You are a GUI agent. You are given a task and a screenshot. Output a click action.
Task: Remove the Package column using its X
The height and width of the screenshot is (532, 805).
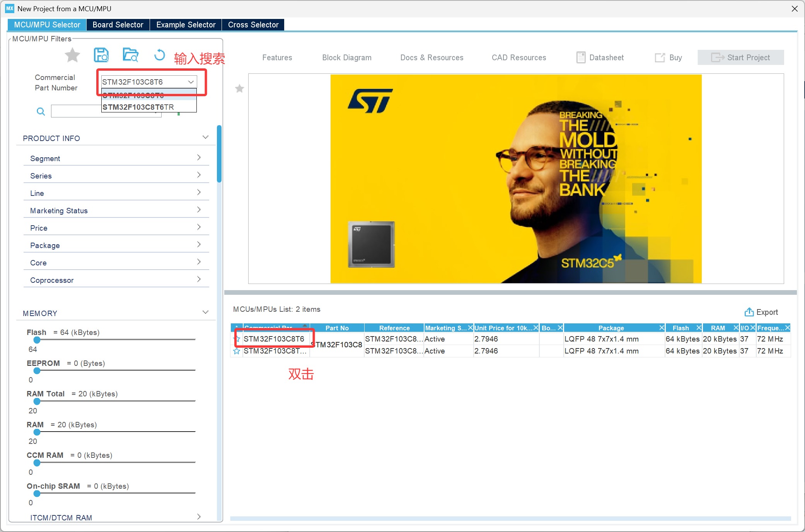click(x=662, y=328)
